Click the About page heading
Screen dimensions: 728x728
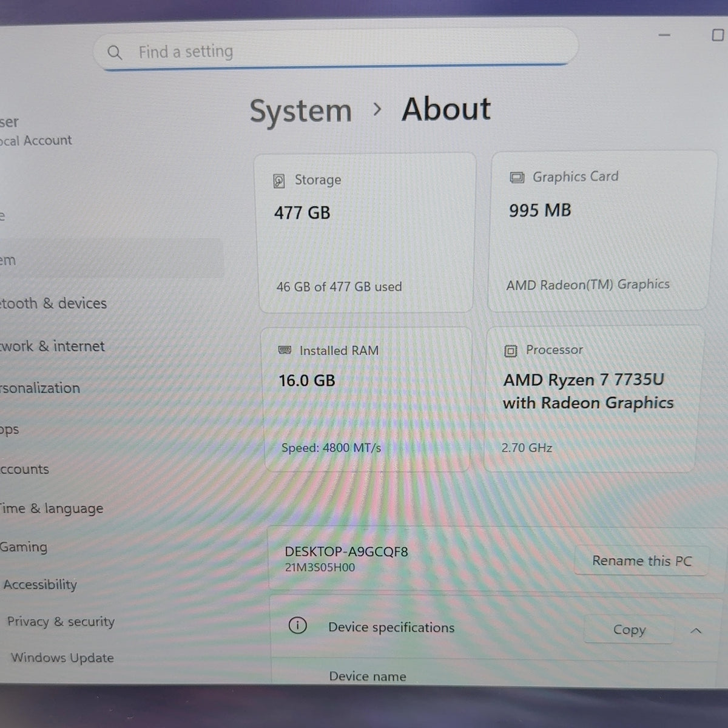coord(447,110)
